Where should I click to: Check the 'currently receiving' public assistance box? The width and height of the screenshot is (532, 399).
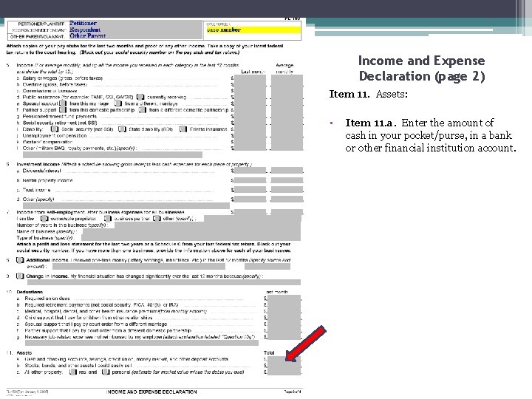(x=140, y=97)
